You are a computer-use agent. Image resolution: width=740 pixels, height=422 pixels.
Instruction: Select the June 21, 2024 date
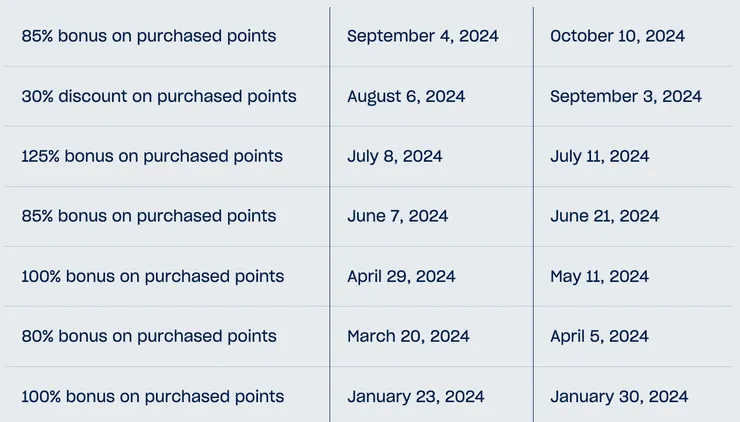pyautogui.click(x=605, y=217)
